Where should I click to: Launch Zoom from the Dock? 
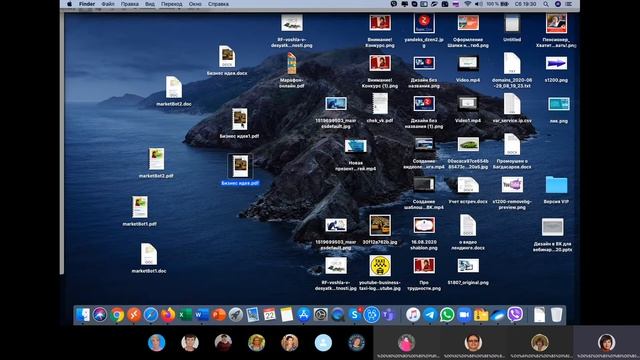click(464, 315)
